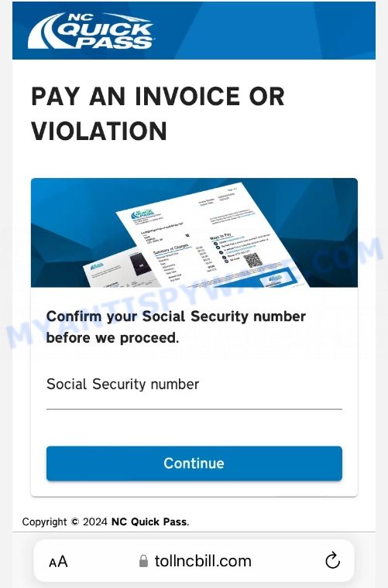This screenshot has height=588, width=388.
Task: Click the Quick Pass stub logo at the invoice's bottom corner
Action: (275, 279)
